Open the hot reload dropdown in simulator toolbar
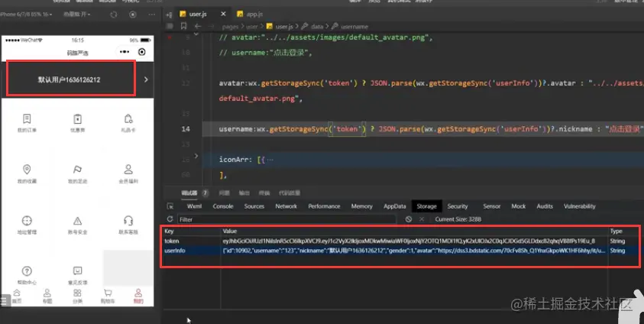 [x=77, y=15]
